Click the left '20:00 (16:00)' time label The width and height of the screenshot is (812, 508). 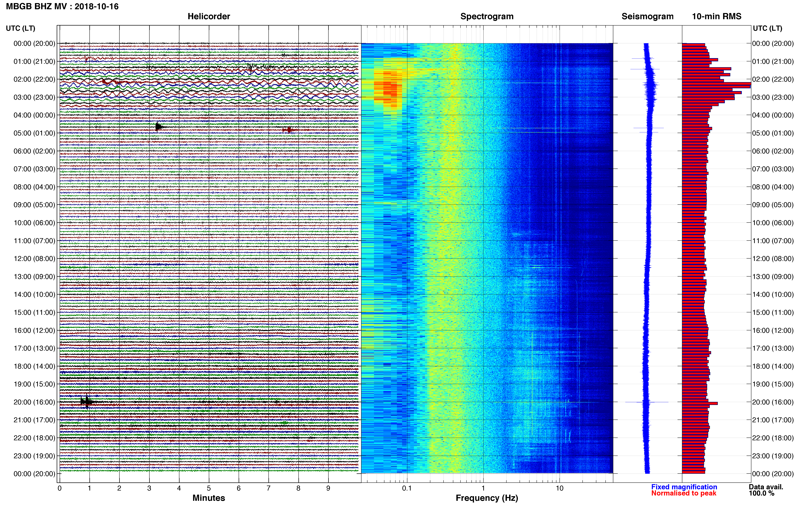34,402
